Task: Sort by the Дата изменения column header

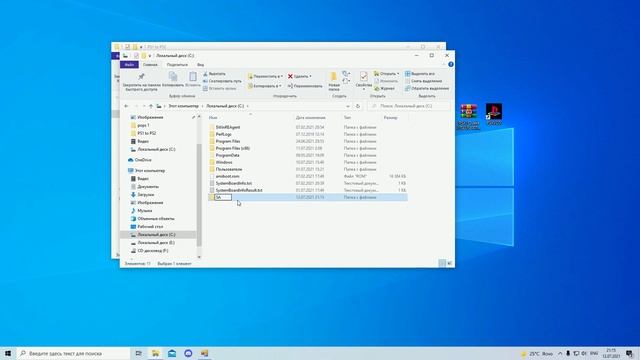Action: point(311,118)
